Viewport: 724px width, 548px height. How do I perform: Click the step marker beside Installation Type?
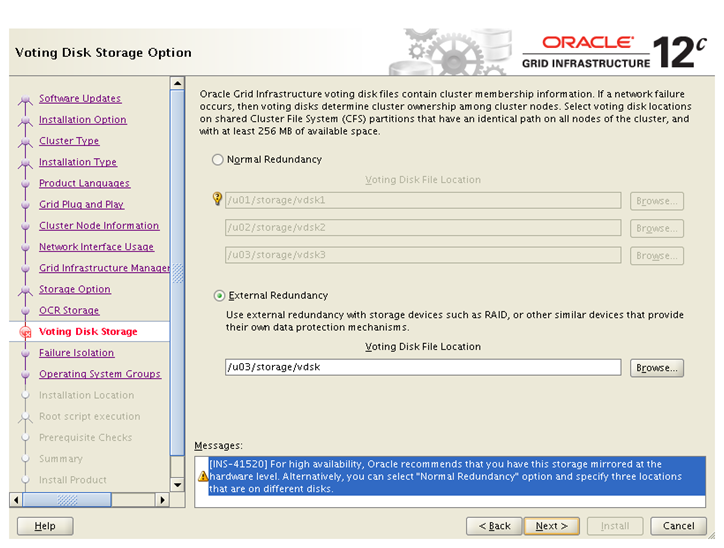tap(25, 163)
